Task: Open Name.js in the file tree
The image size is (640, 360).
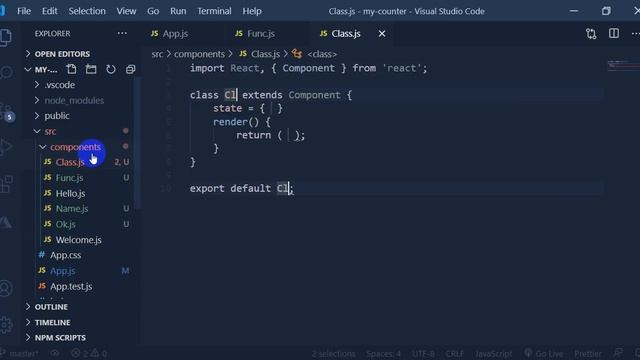Action: point(71,209)
